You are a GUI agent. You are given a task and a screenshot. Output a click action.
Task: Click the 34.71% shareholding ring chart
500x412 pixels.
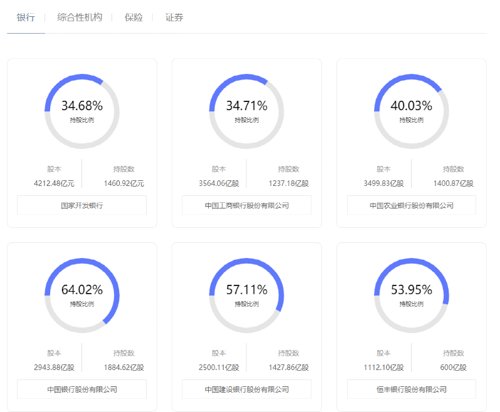click(x=247, y=111)
